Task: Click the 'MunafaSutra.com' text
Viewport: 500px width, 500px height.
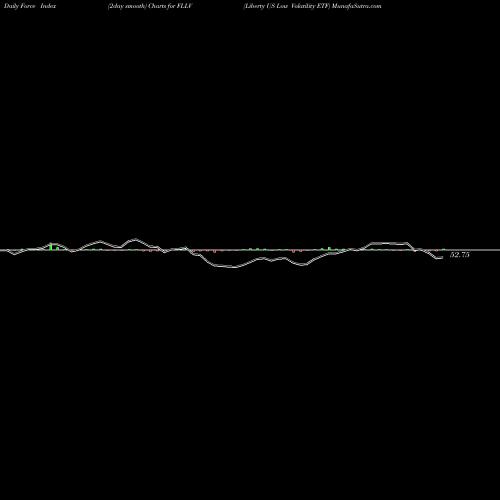Action: pyautogui.click(x=357, y=6)
